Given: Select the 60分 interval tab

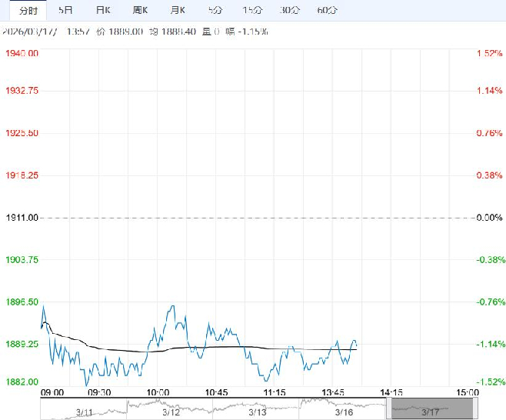Looking at the screenshot, I should [x=327, y=10].
